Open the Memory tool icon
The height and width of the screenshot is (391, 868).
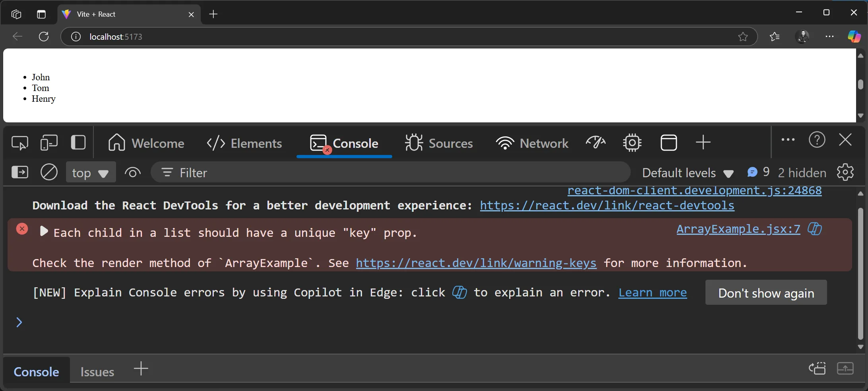point(632,143)
